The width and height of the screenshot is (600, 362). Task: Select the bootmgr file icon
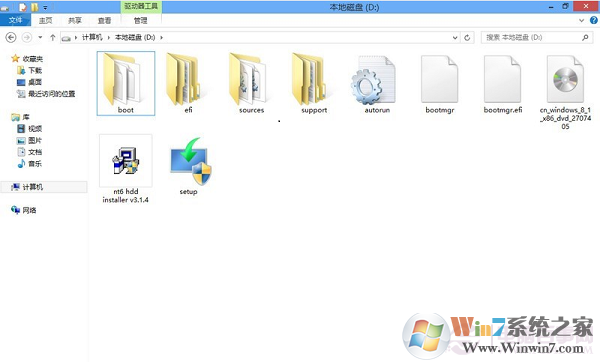(x=439, y=79)
